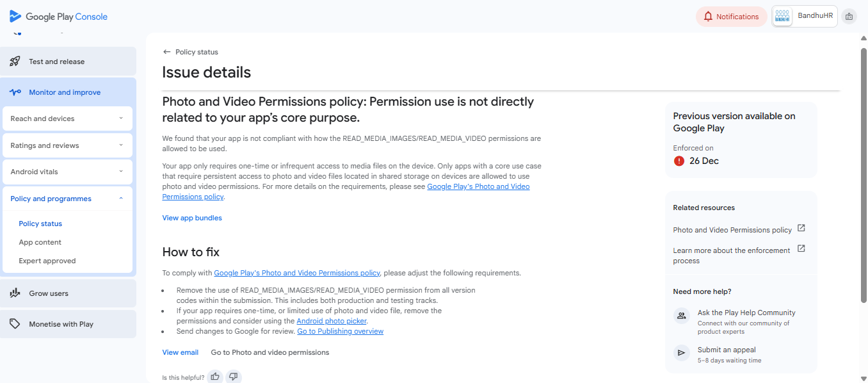
Task: Click the Notifications button
Action: [731, 17]
